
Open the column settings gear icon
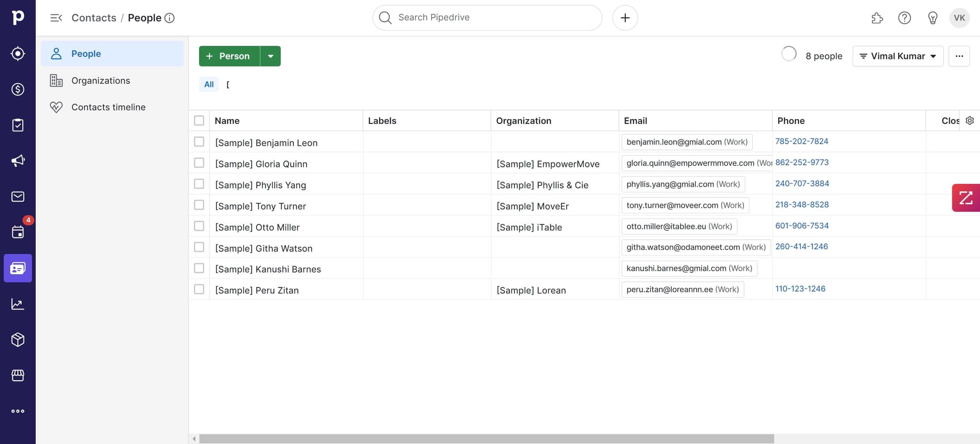[x=969, y=120]
